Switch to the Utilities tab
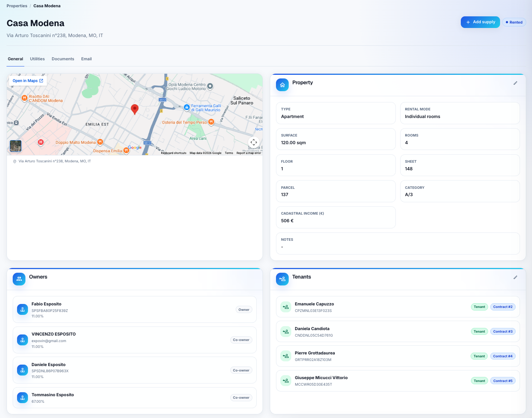The image size is (532, 418). coord(37,59)
